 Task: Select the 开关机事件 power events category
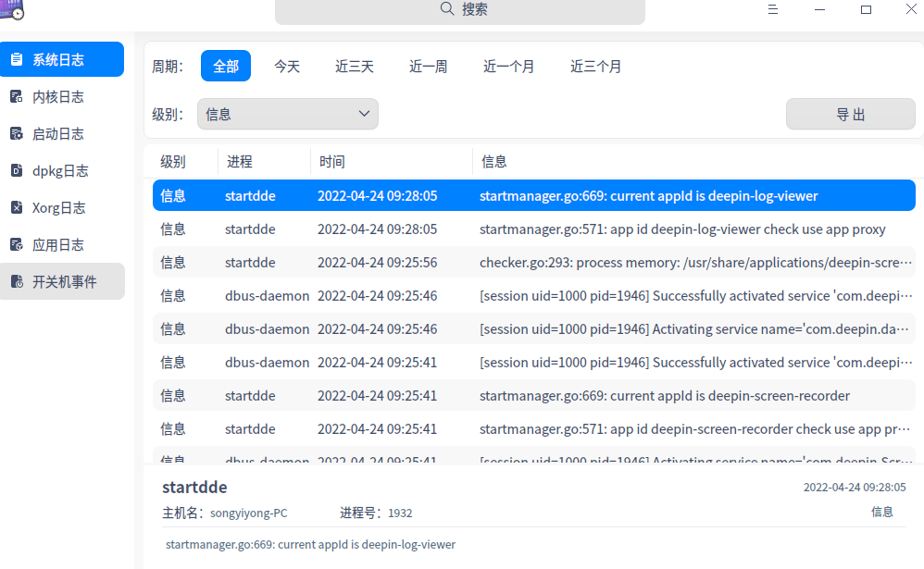(x=62, y=281)
